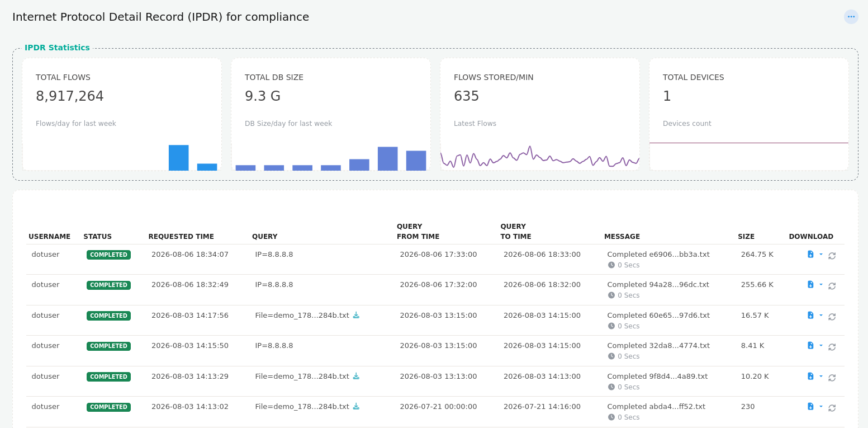Refresh the 2026-08-06 18:34:07 query row
This screenshot has height=428, width=868.
(832, 256)
